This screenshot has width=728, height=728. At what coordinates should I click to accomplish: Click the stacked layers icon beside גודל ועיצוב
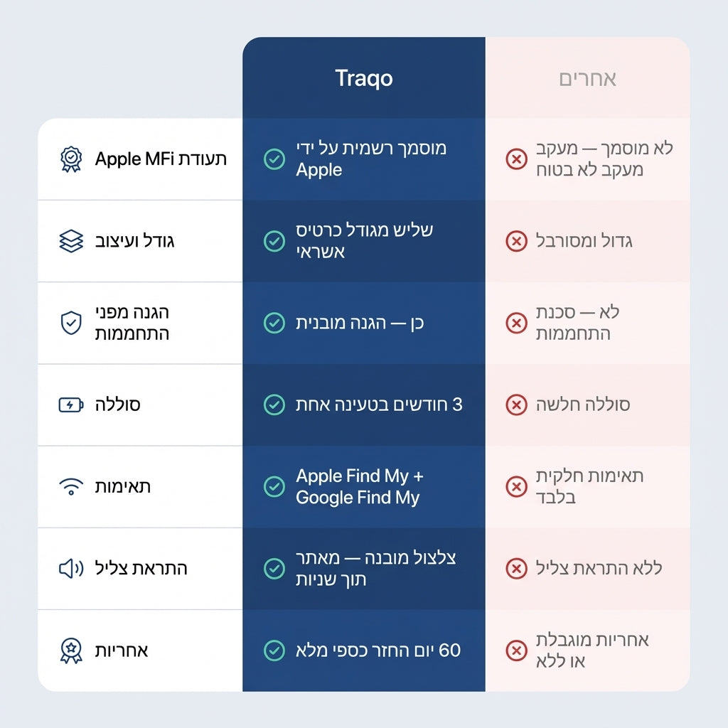71,241
